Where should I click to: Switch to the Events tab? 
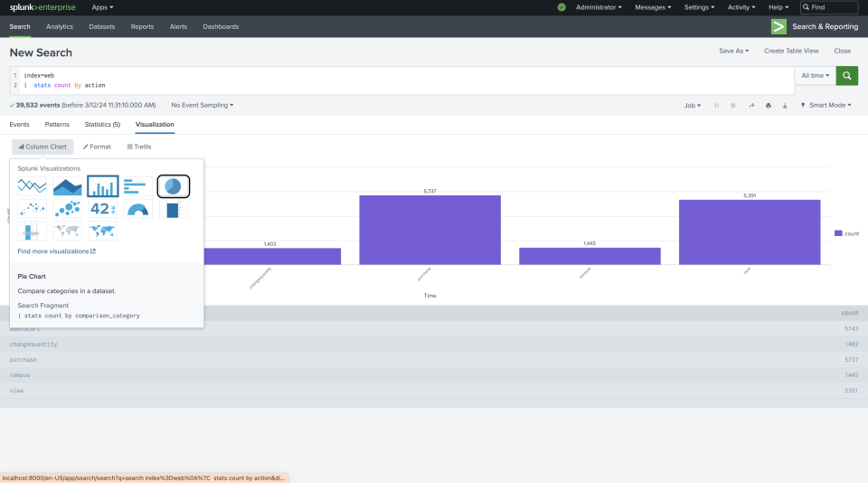click(19, 125)
